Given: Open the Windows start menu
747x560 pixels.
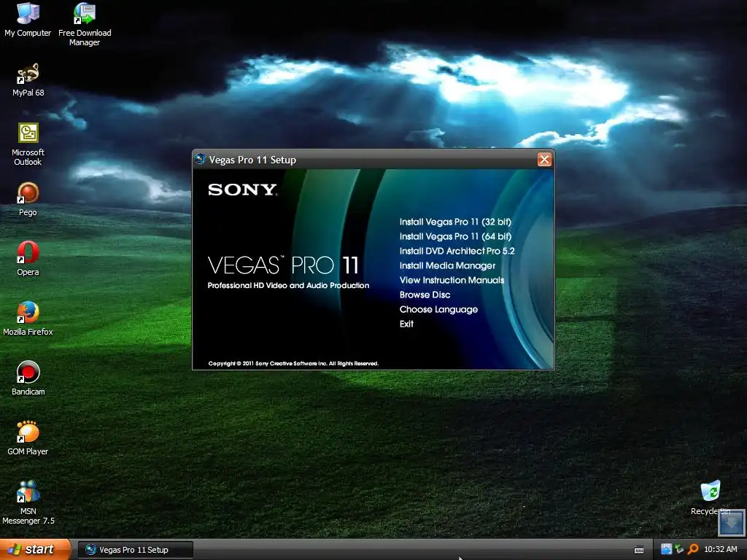Looking at the screenshot, I should click(x=36, y=549).
